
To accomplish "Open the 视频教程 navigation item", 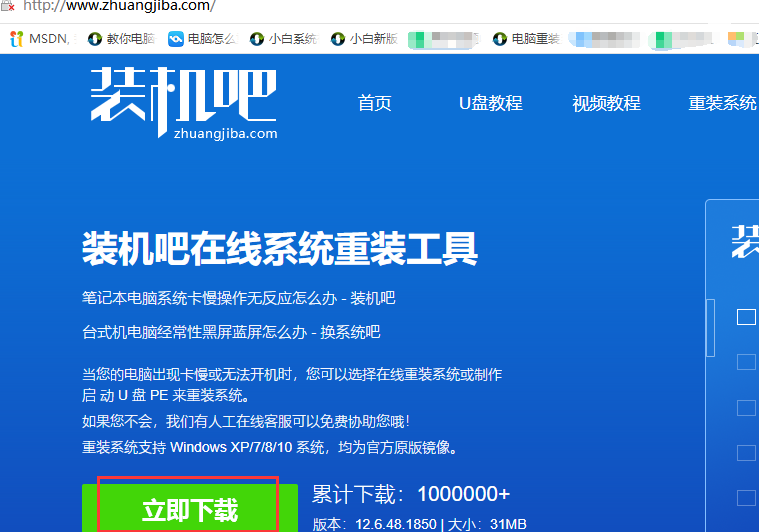I will [606, 104].
